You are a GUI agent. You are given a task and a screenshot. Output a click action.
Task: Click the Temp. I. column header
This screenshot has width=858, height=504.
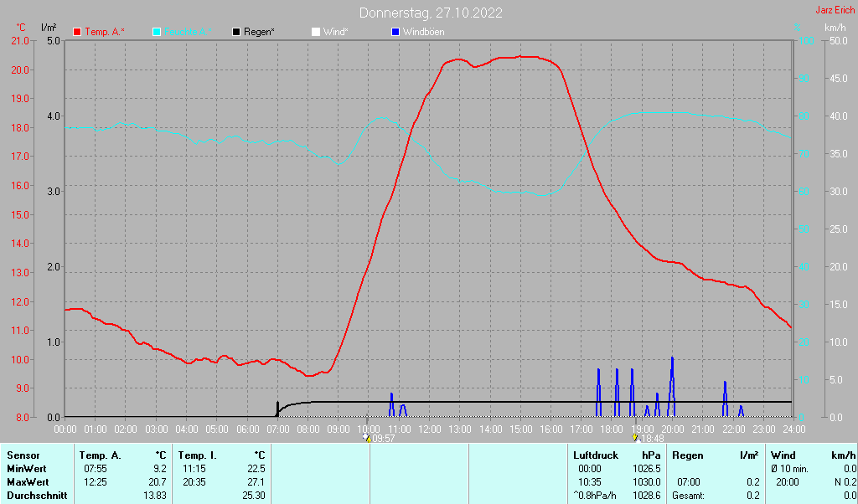tap(196, 455)
